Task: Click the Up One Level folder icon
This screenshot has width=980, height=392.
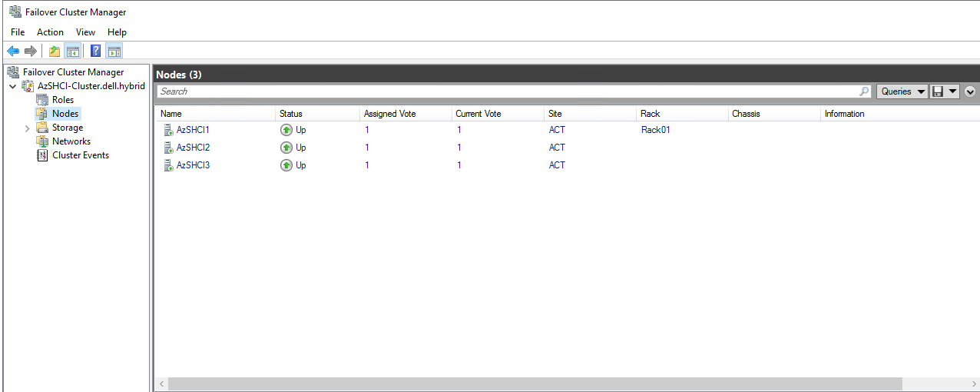Action: pyautogui.click(x=55, y=51)
